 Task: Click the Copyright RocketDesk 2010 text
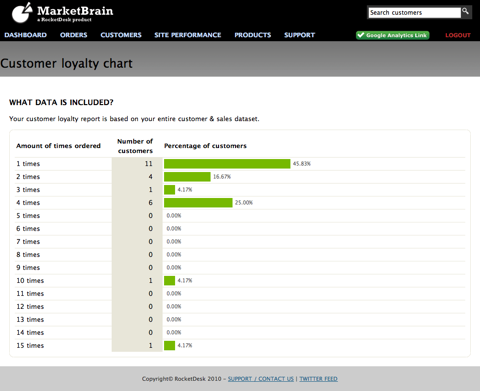(x=182, y=379)
